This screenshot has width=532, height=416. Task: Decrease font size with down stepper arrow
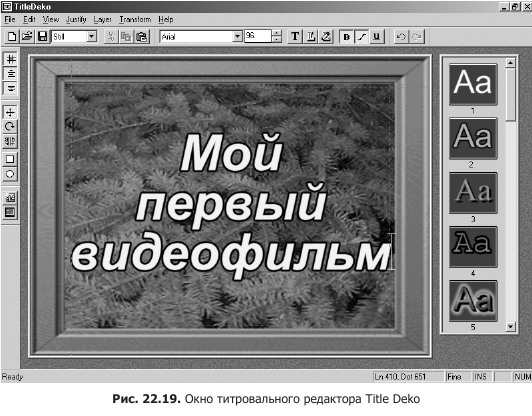(277, 39)
